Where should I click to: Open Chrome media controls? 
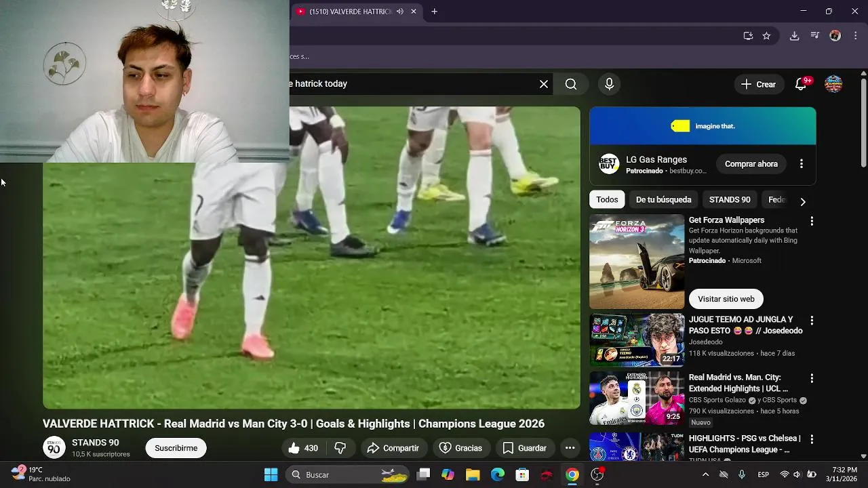[815, 36]
